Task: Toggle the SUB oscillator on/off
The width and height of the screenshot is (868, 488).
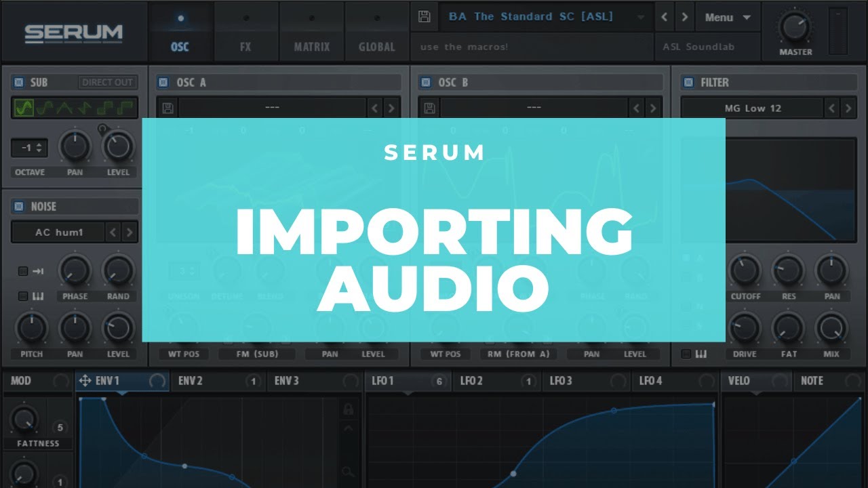Action: (19, 83)
